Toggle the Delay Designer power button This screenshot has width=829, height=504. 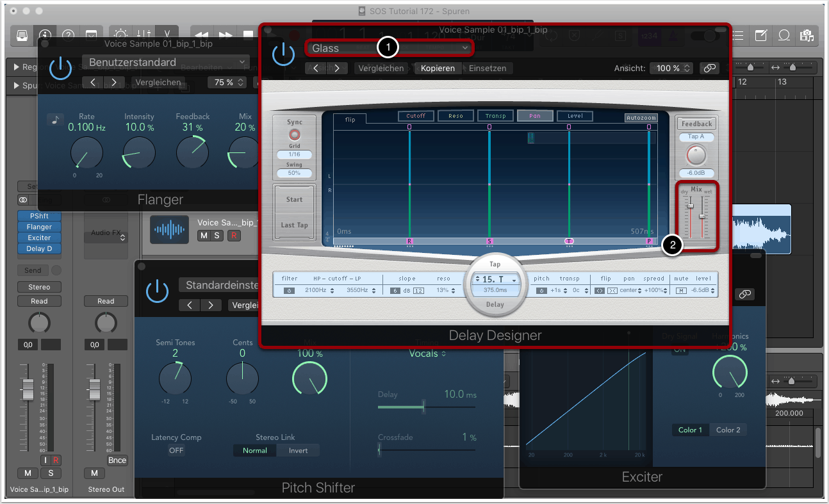(283, 54)
